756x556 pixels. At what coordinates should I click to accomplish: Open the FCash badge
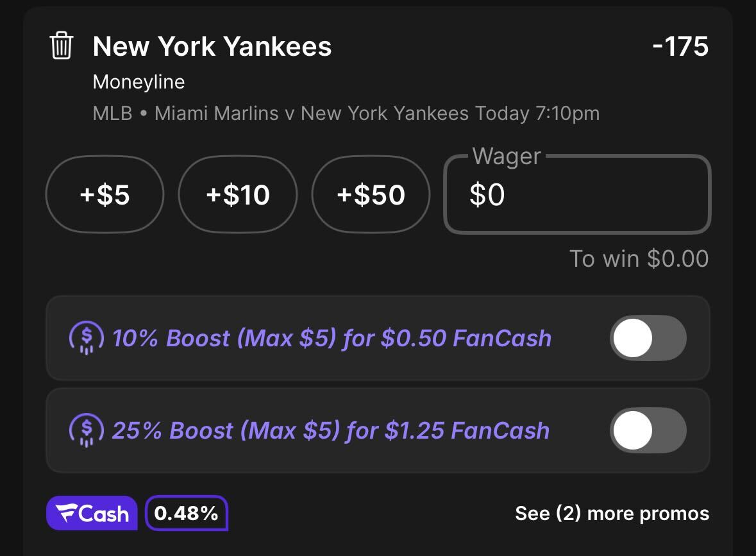tap(92, 513)
